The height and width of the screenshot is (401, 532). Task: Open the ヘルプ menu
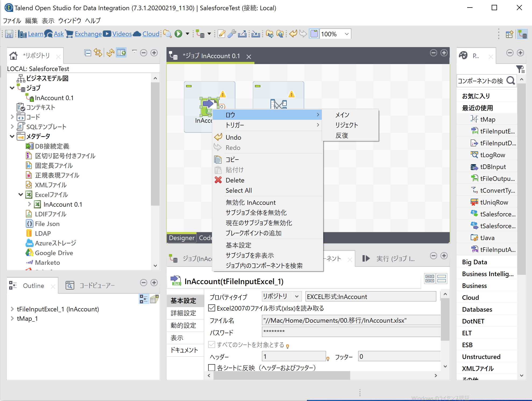[93, 20]
